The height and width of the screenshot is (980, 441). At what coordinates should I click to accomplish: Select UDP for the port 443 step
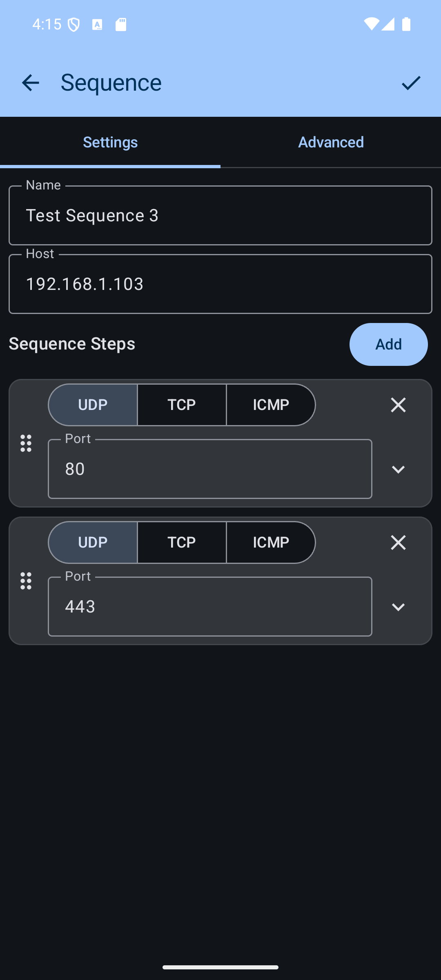[x=93, y=543]
